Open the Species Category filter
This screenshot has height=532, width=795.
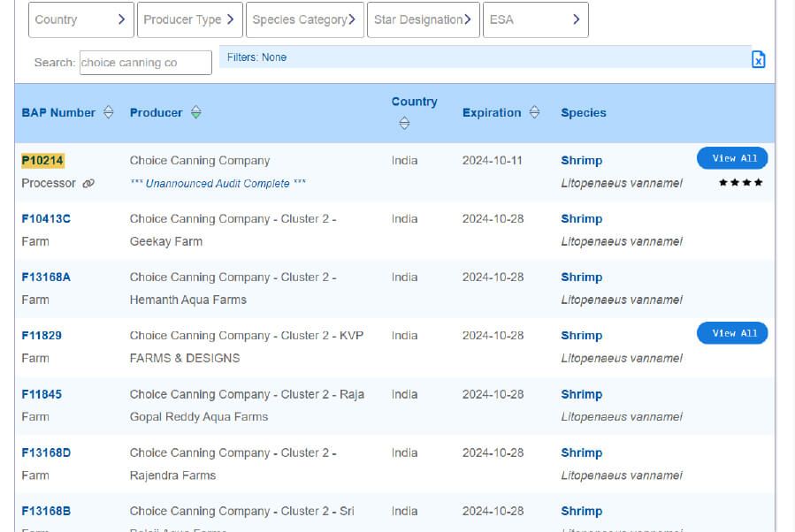(x=305, y=19)
